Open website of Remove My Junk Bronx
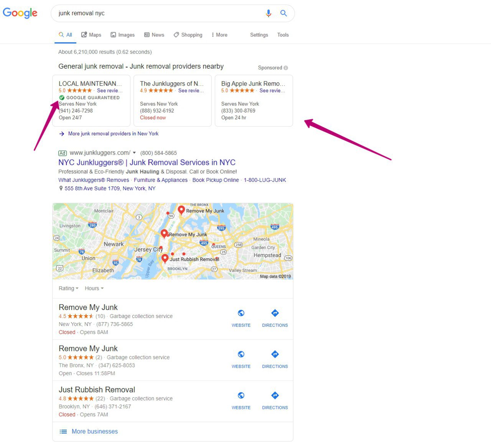This screenshot has width=491, height=448. [x=241, y=359]
